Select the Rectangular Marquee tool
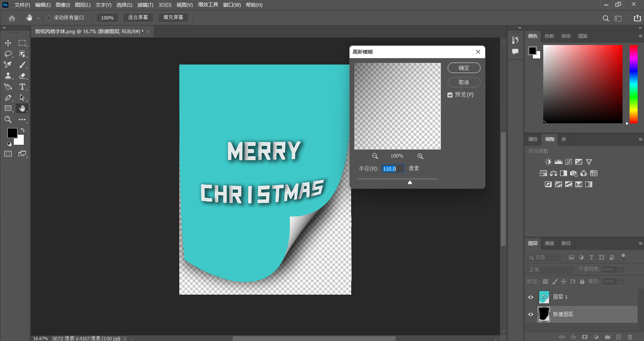The image size is (644, 341). coord(22,43)
